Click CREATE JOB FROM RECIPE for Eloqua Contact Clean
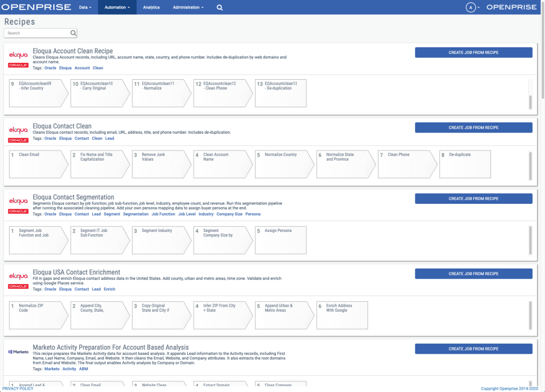 tap(473, 127)
